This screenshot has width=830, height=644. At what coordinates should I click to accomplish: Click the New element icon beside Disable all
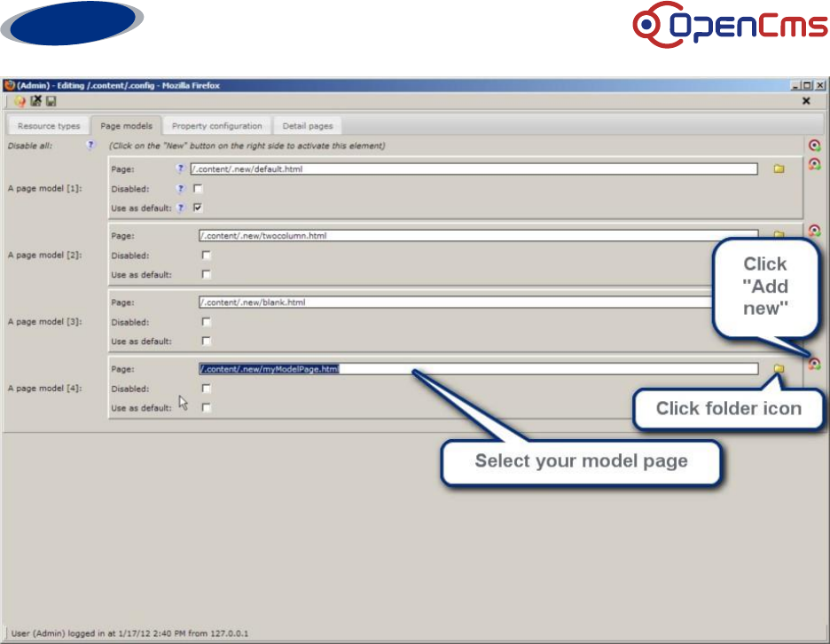point(814,145)
